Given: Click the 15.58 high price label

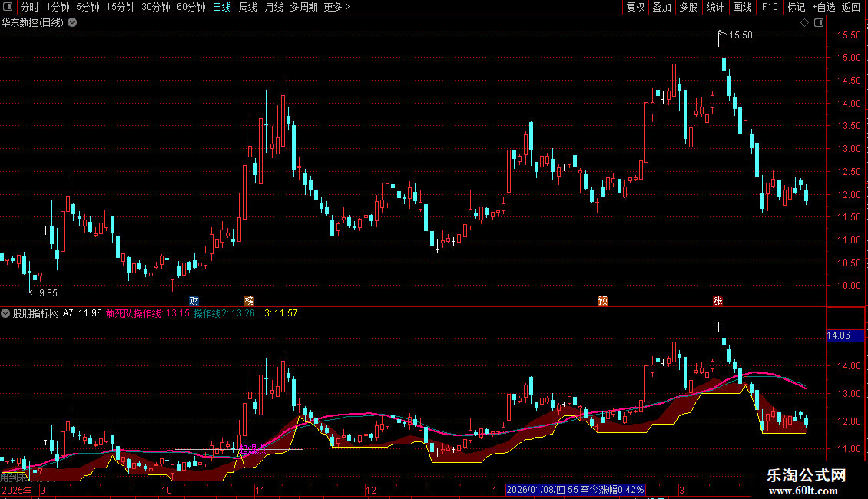Looking at the screenshot, I should pyautogui.click(x=740, y=35).
